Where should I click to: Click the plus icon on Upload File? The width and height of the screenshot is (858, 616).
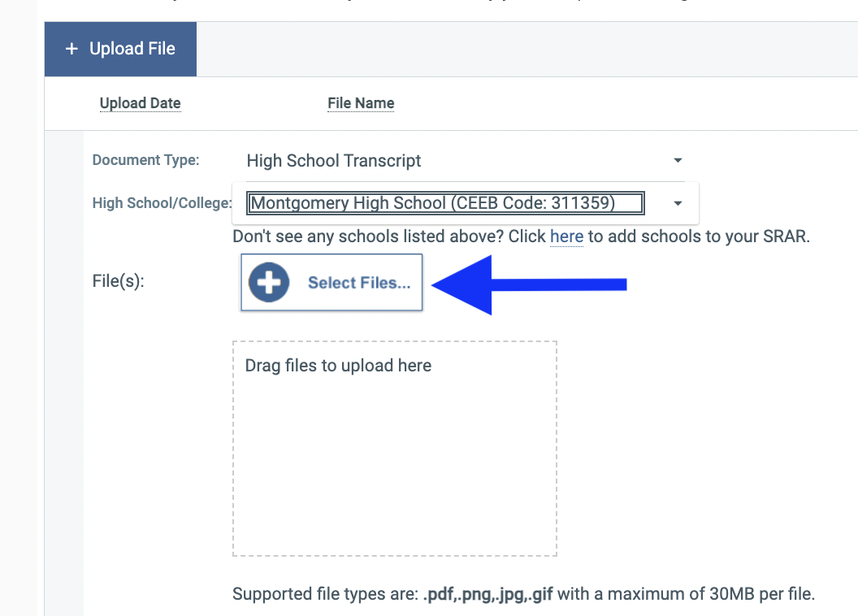pos(71,49)
